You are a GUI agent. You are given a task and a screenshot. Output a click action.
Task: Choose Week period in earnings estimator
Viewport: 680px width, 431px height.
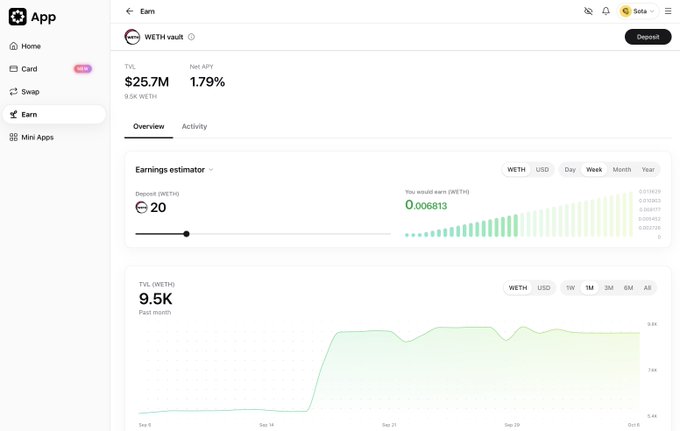pos(594,170)
